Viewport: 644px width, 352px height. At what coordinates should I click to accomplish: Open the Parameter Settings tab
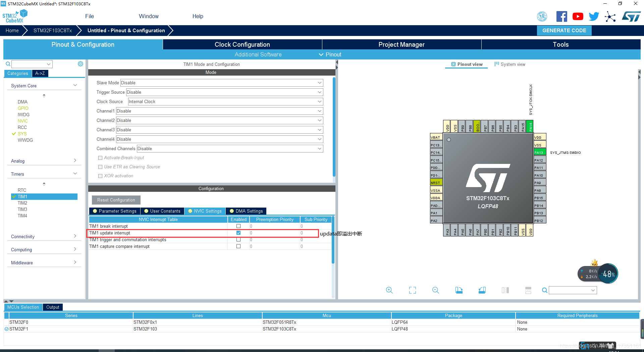click(114, 211)
